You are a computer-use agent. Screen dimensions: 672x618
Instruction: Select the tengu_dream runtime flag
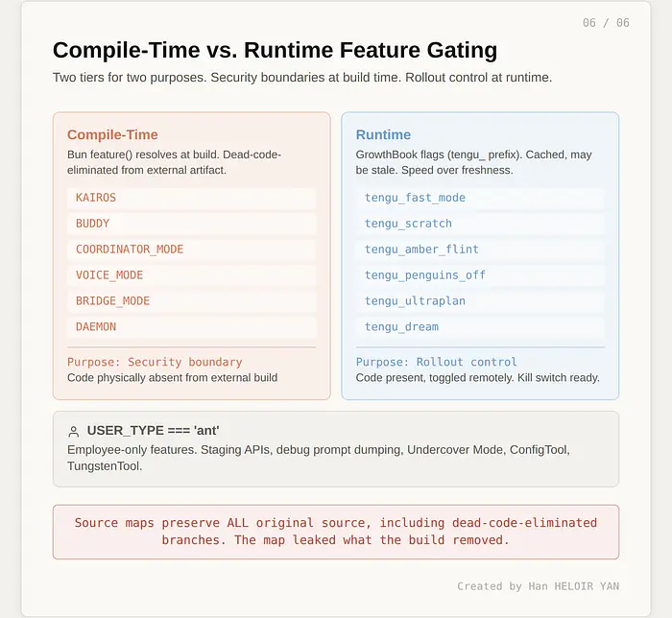pyautogui.click(x=480, y=327)
